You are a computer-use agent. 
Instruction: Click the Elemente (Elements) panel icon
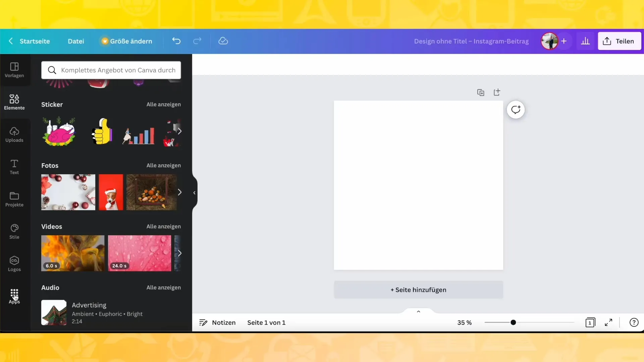[14, 102]
